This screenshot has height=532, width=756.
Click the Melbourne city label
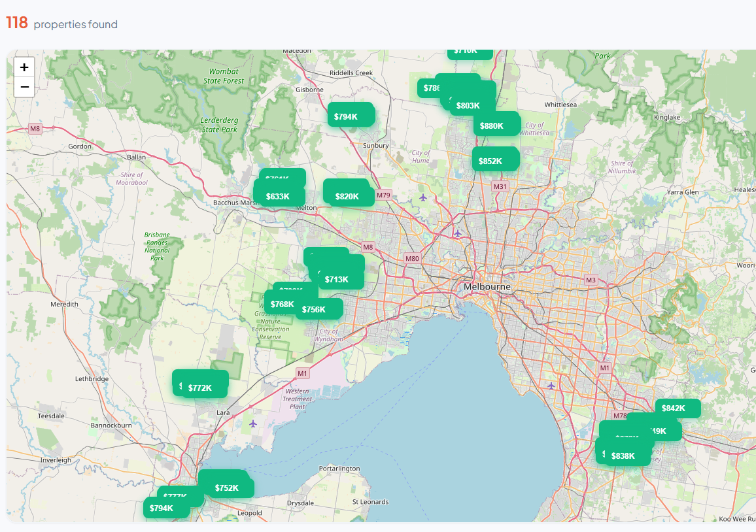tap(487, 287)
